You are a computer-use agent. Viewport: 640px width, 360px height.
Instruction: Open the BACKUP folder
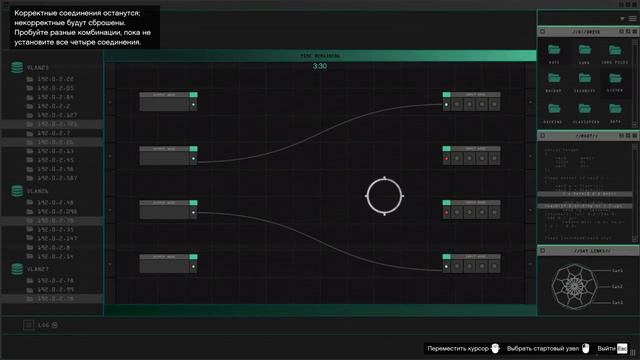pos(554,82)
